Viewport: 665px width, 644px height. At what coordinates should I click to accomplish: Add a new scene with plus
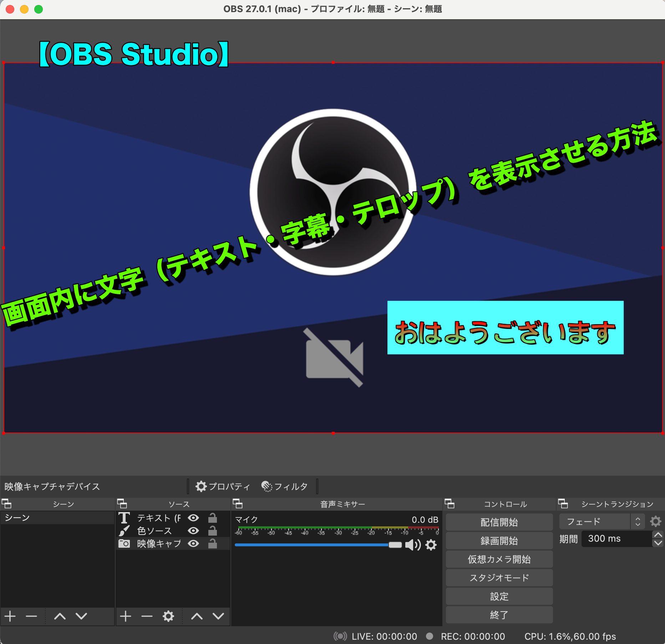(x=10, y=616)
